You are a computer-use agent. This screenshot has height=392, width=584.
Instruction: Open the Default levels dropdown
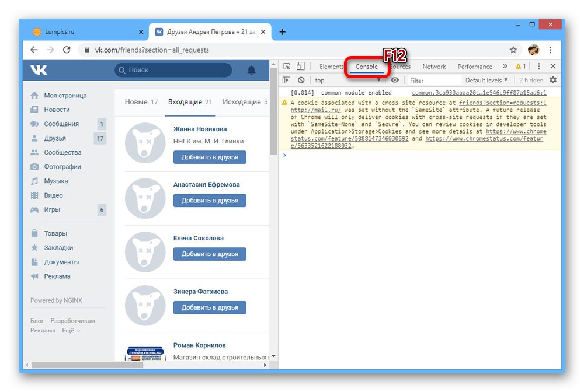pyautogui.click(x=486, y=80)
